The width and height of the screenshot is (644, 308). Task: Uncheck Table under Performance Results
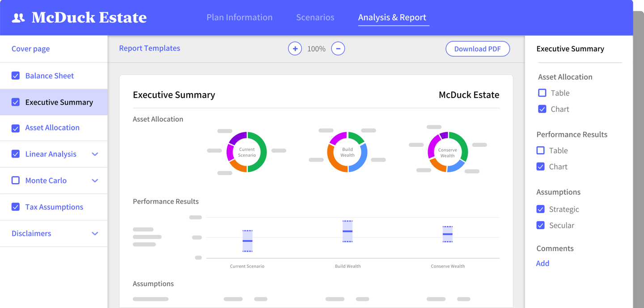point(541,150)
